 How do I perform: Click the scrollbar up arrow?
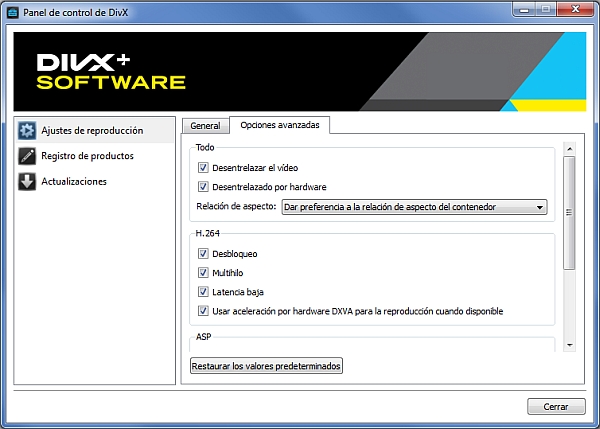pyautogui.click(x=569, y=149)
